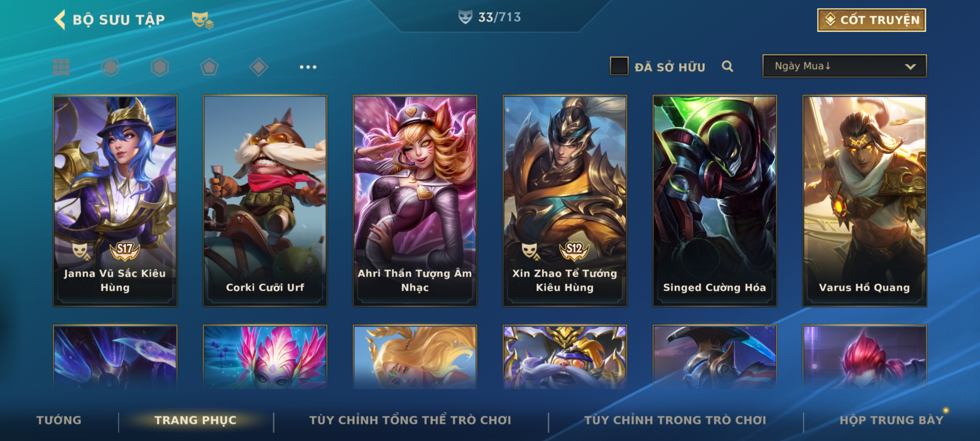Tick the Đã Sở Hữu checkbox
Image resolution: width=980 pixels, height=441 pixels.
[619, 66]
